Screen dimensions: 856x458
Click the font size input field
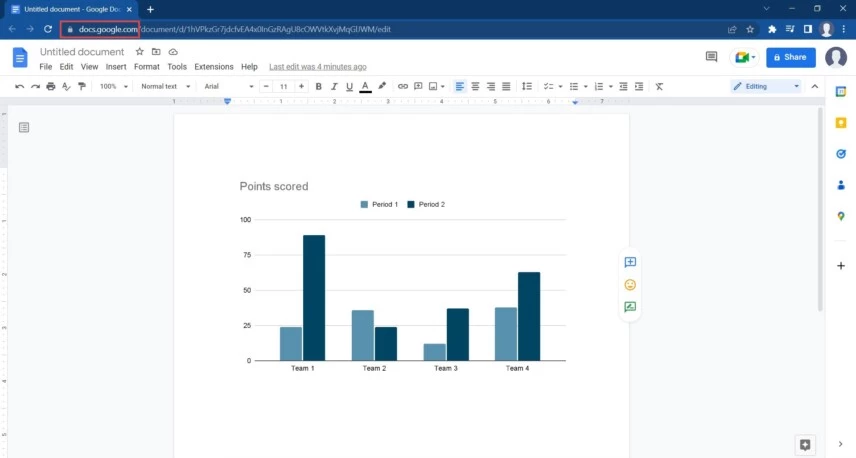[x=283, y=86]
